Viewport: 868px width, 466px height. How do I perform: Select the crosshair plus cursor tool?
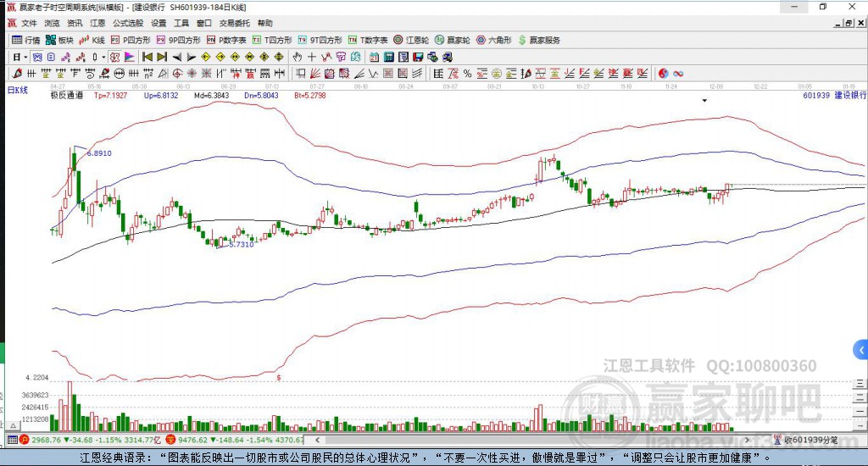pos(312,57)
